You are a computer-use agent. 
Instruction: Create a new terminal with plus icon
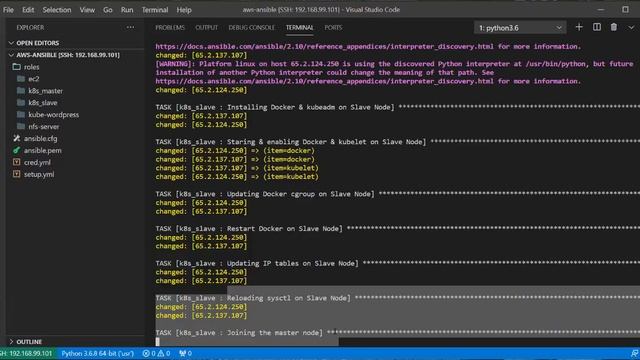point(579,27)
